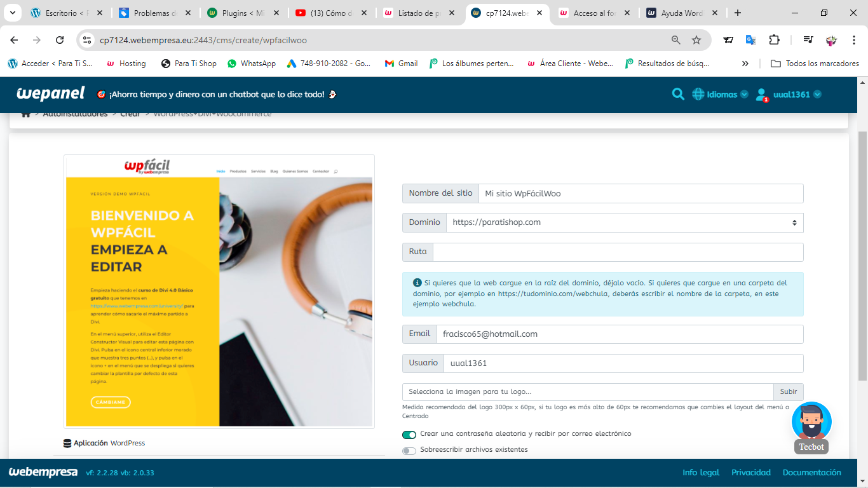The height and width of the screenshot is (488, 868).
Task: Open the Hosting bookmark
Action: [126, 64]
